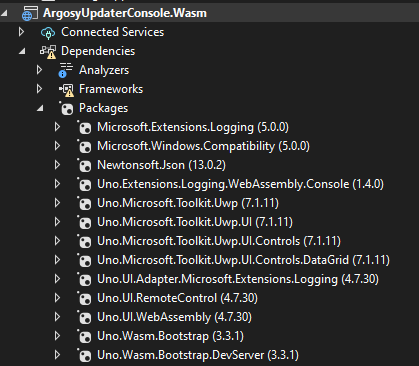Screen dimensions: 419x366
Task: Expand the Microsoft.Extensions.Logging (5.0.0) package
Action: tap(57, 127)
